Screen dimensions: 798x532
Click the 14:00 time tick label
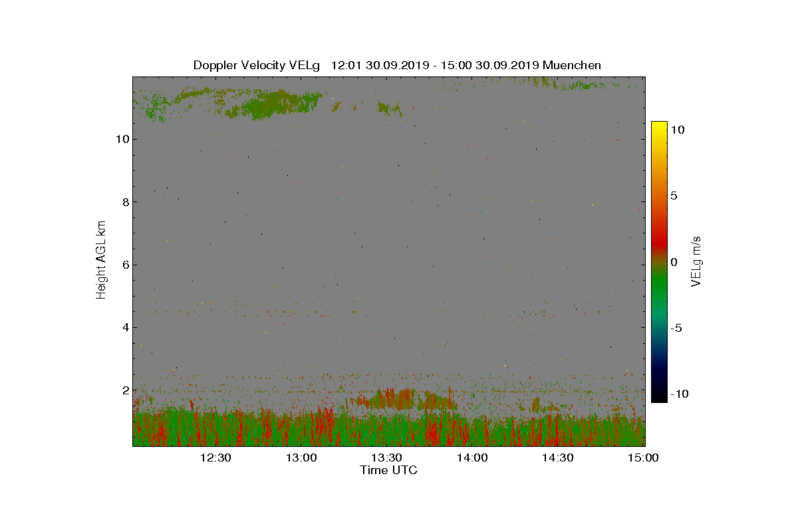[472, 458]
